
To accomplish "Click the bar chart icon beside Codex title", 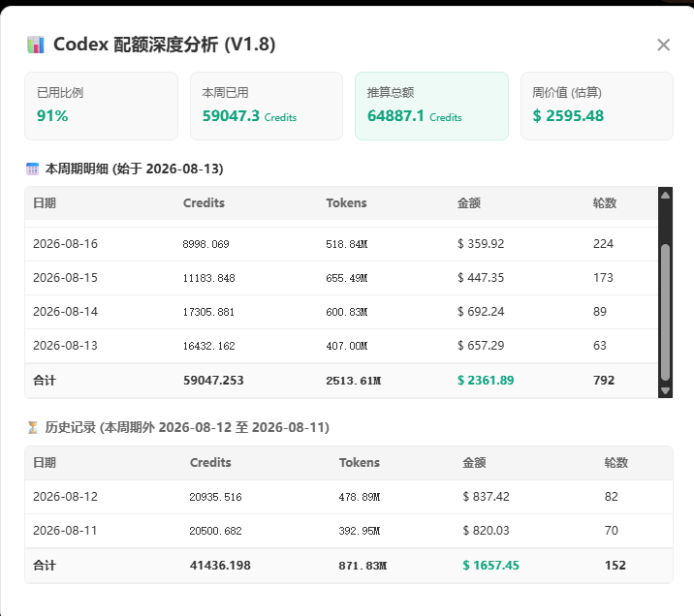I will pos(36,45).
